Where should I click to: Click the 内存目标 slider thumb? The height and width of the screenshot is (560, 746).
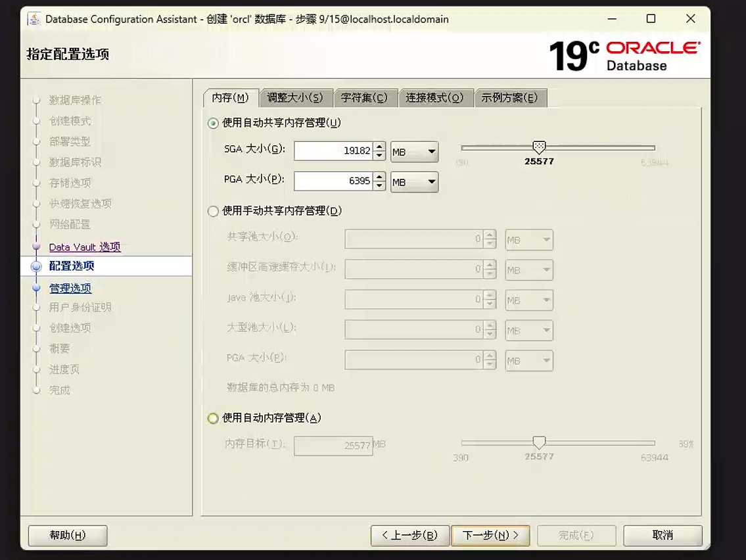pyautogui.click(x=539, y=442)
